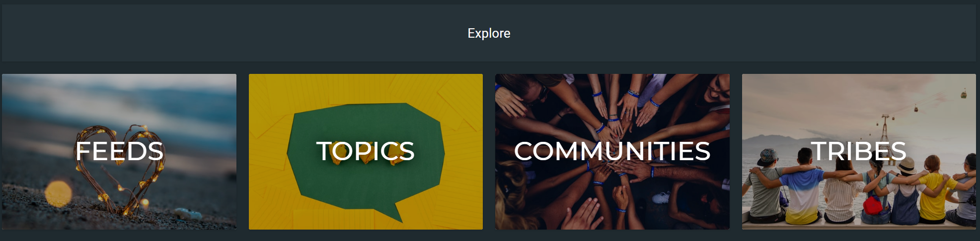This screenshot has width=980, height=241.
Task: Click the COMMUNITIES title text
Action: coord(612,151)
